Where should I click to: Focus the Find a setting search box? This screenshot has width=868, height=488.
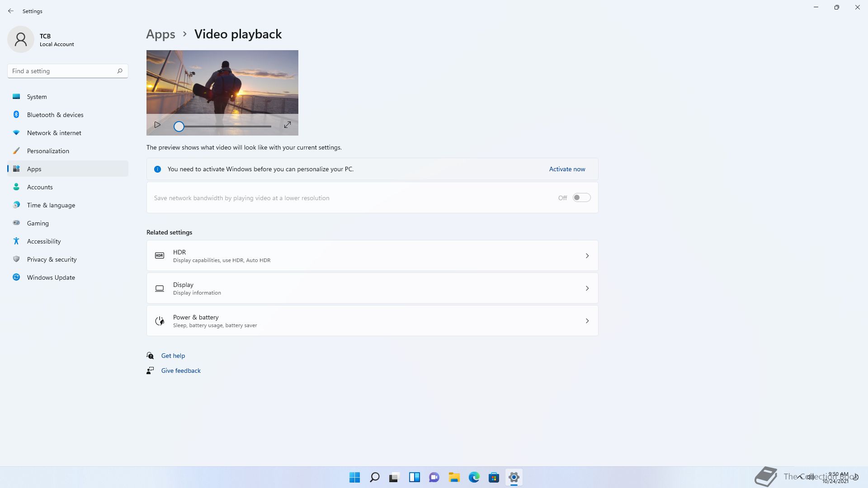[x=68, y=71]
